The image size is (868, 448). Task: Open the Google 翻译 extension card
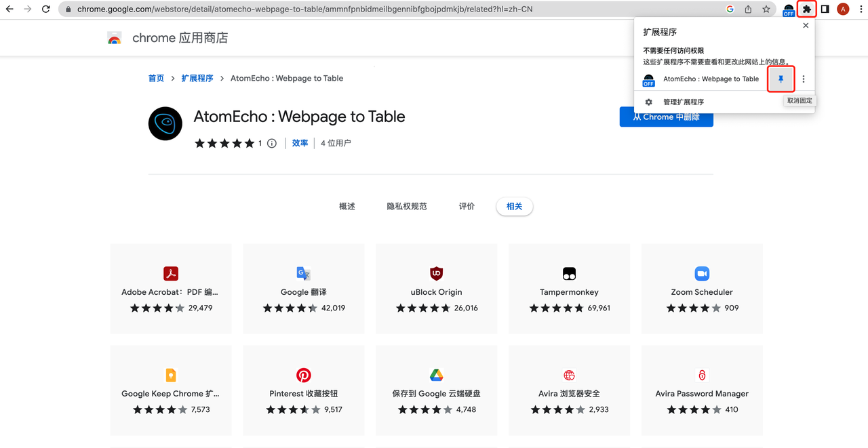(x=304, y=289)
